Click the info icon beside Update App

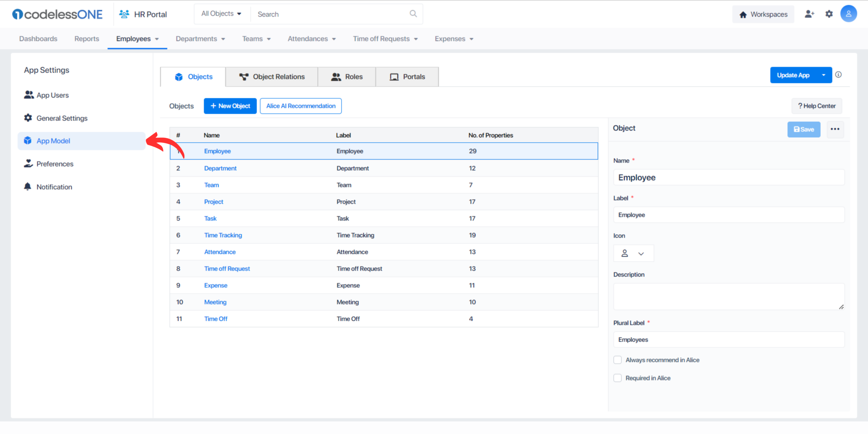839,75
